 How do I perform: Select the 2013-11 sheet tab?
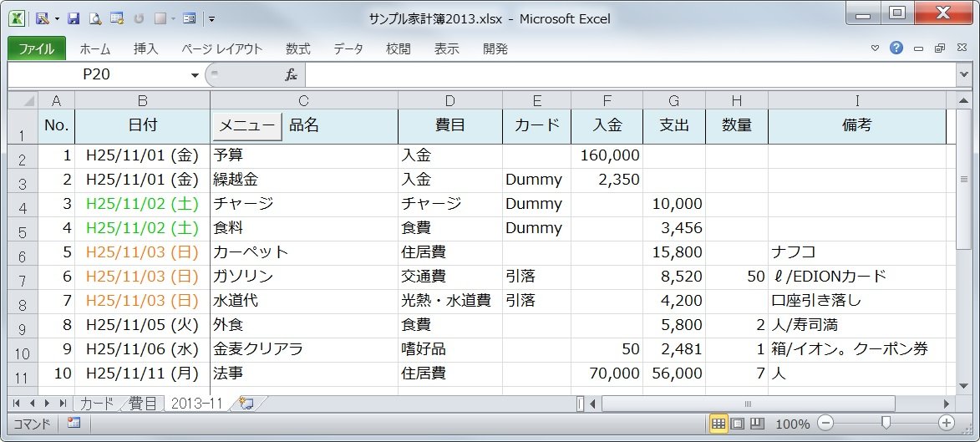click(196, 404)
